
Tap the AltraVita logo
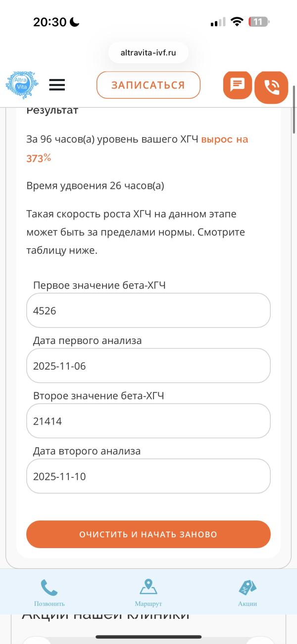click(x=22, y=85)
